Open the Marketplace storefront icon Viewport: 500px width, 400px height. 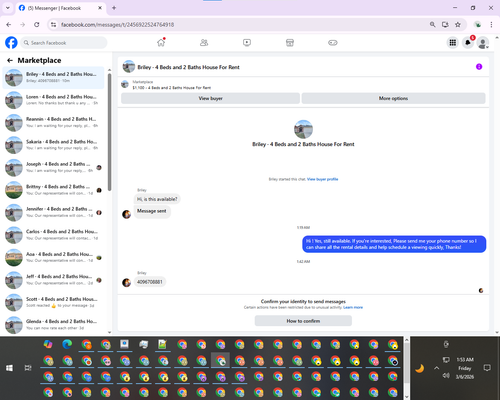(290, 43)
